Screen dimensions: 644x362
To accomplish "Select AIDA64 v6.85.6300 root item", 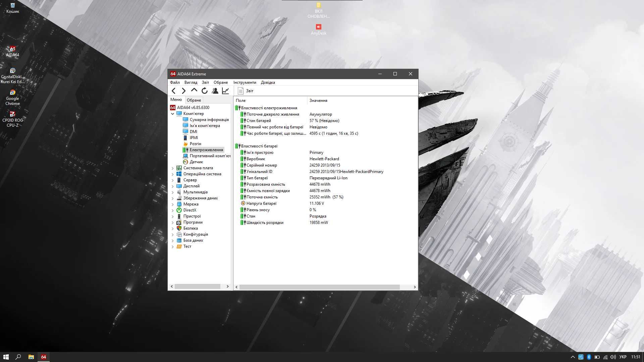I will (190, 108).
